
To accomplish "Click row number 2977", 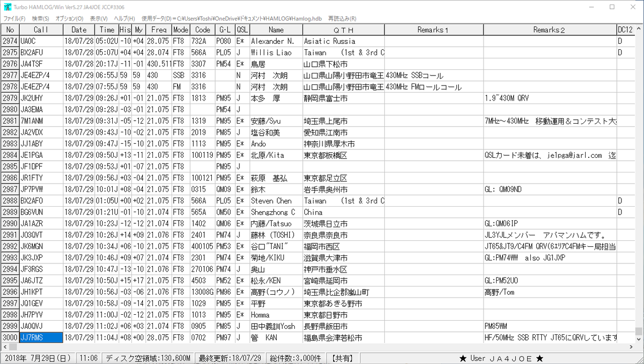I will click(10, 75).
